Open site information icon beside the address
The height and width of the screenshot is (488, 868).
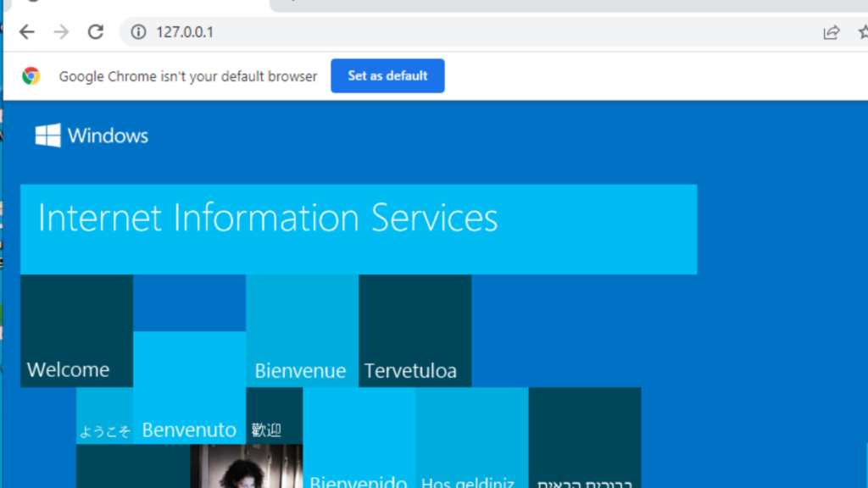pyautogui.click(x=138, y=32)
